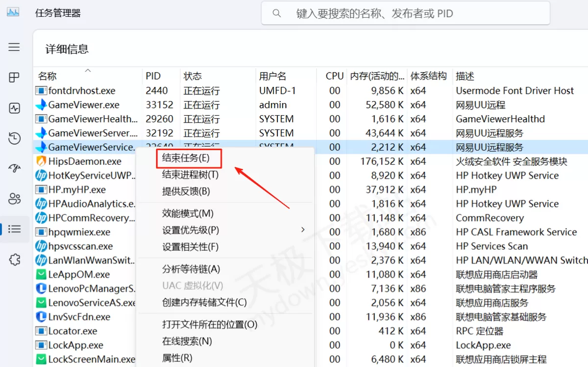Select 创建内存转储文件(C) menu entry

click(204, 302)
